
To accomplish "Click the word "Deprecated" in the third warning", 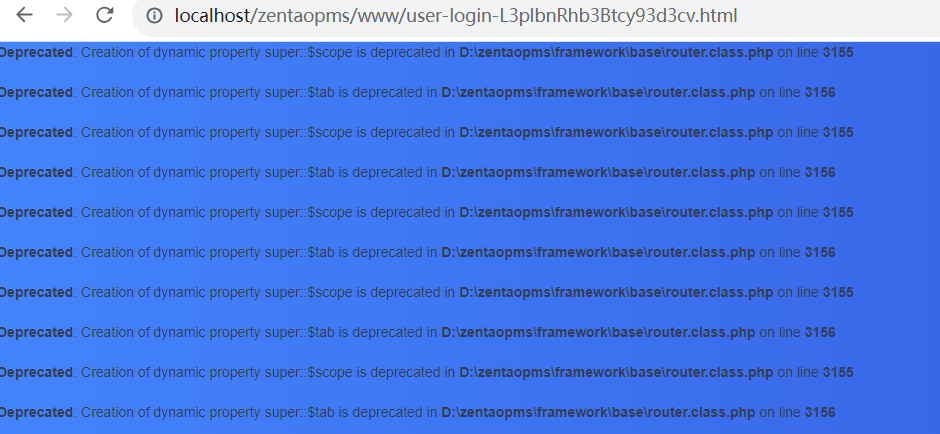I will pos(36,132).
